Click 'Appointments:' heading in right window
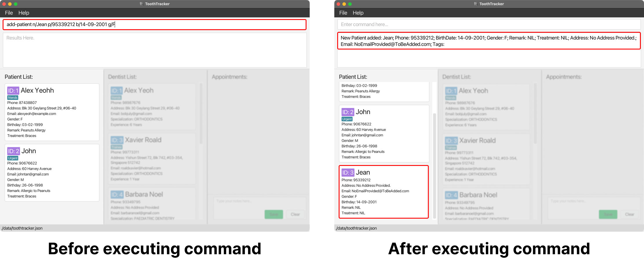The height and width of the screenshot is (258, 644). (x=564, y=77)
